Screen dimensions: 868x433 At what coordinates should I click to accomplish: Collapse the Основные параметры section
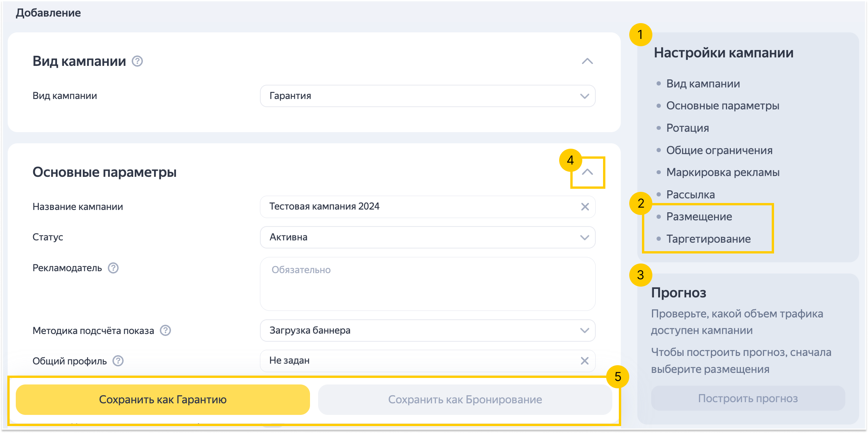point(587,172)
